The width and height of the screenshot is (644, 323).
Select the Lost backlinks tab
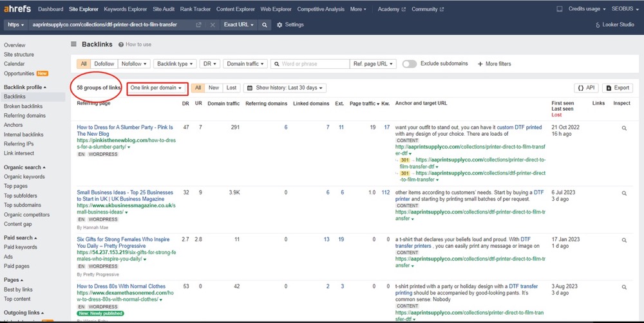pos(231,88)
